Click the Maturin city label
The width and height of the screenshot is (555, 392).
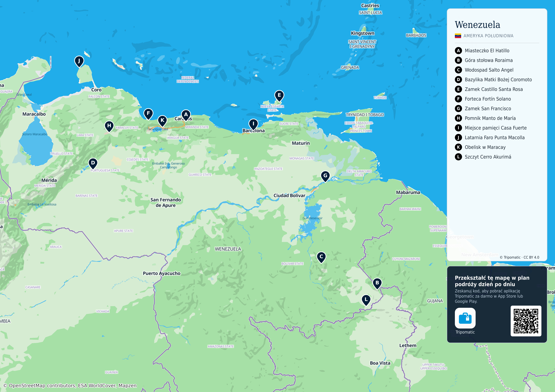point(301,143)
